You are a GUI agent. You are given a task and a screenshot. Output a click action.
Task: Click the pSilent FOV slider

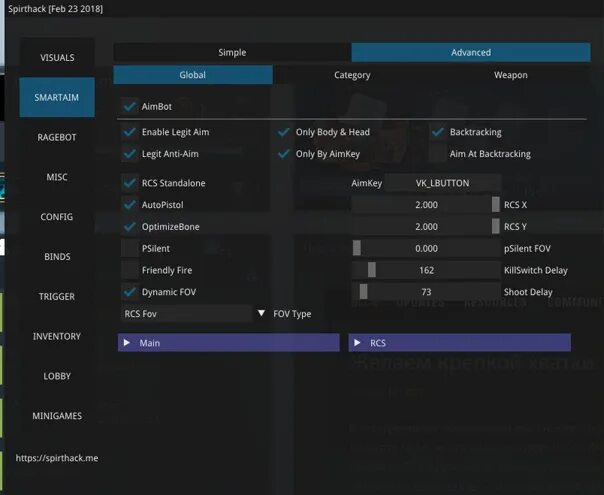426,248
